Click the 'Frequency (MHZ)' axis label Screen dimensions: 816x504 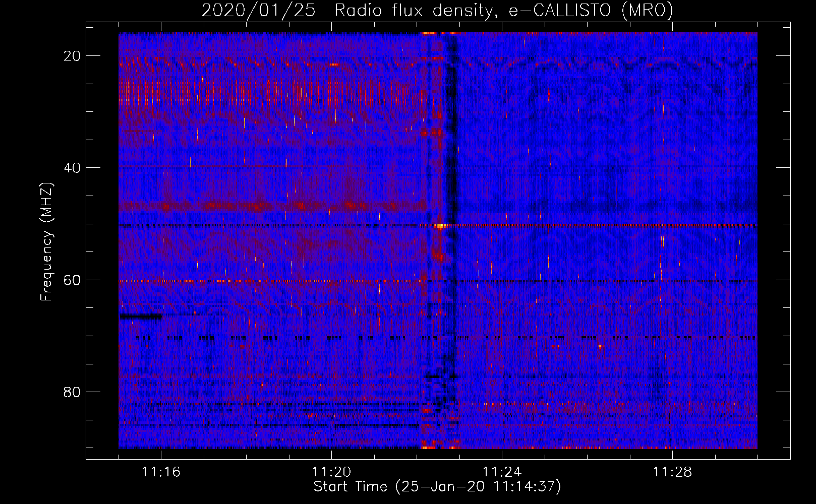click(46, 242)
